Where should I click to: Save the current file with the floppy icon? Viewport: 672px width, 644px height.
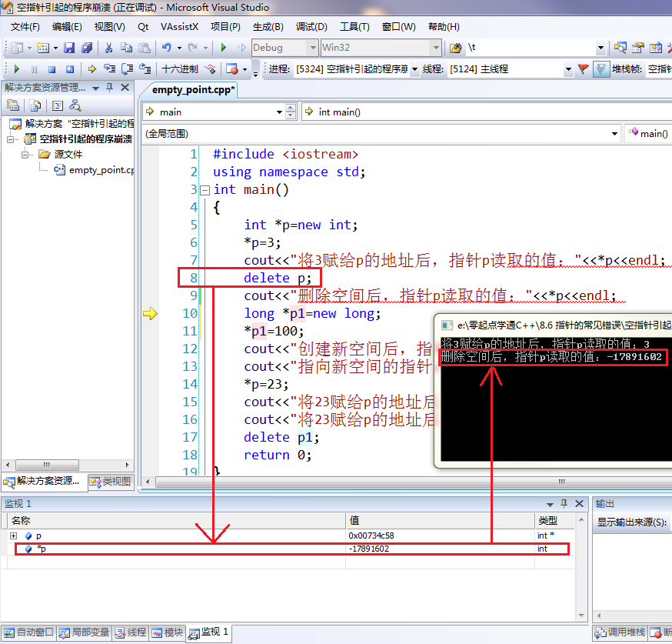[x=69, y=48]
